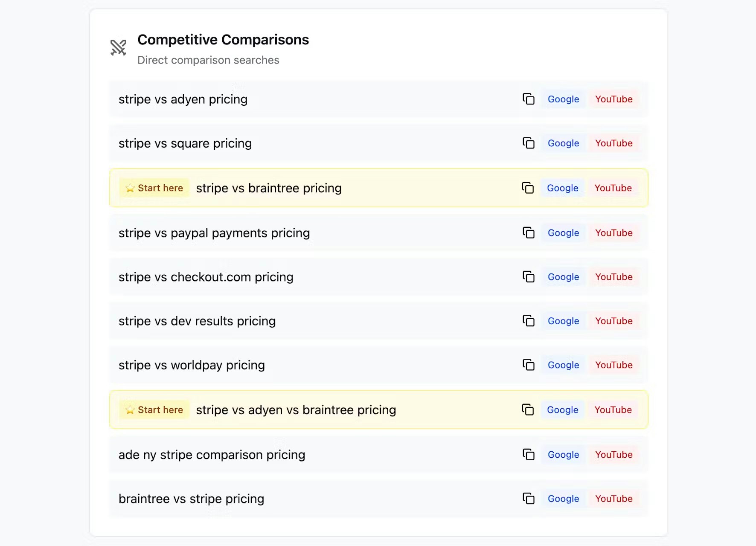Image resolution: width=756 pixels, height=546 pixels.
Task: Open YouTube results for "stripe vs braintree pricing"
Action: (614, 188)
